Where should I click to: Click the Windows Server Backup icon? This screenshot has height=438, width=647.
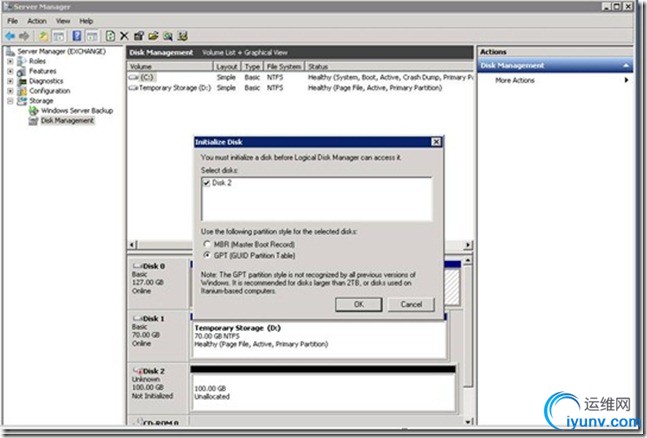pos(33,111)
